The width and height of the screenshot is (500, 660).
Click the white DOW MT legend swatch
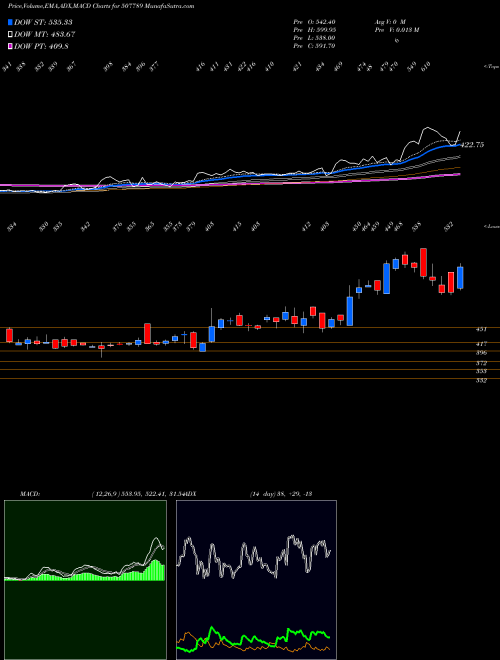click(x=10, y=35)
